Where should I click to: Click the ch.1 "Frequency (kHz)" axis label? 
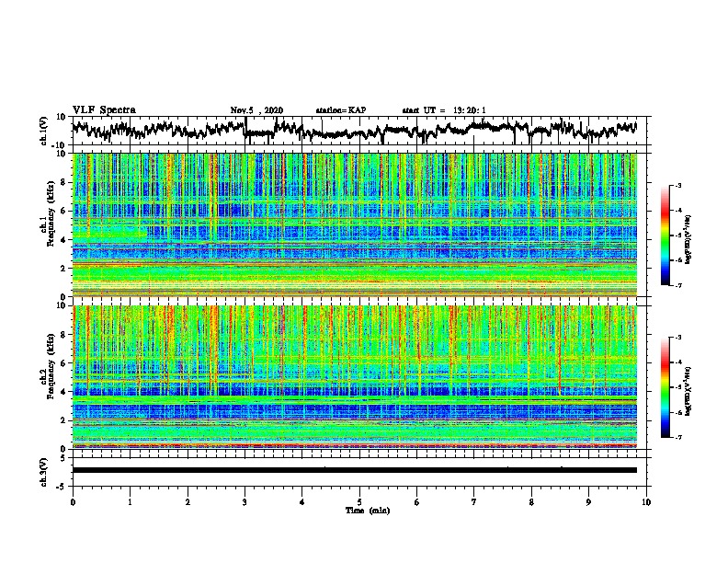(51, 213)
